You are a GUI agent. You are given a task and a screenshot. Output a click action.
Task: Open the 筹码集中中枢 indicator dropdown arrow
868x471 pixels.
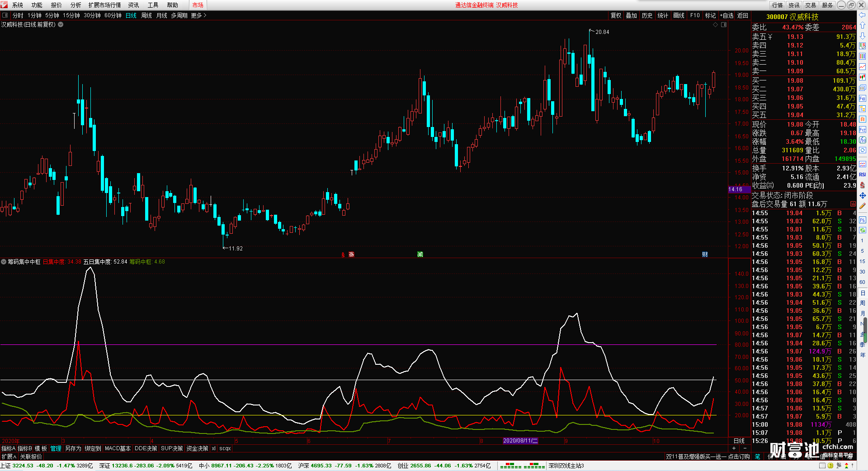pos(4,262)
